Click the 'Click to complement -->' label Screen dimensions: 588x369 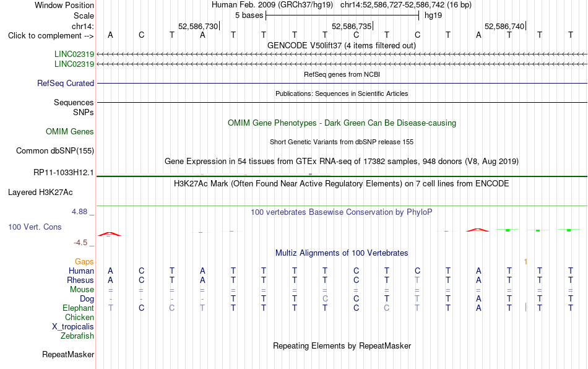pyautogui.click(x=51, y=36)
